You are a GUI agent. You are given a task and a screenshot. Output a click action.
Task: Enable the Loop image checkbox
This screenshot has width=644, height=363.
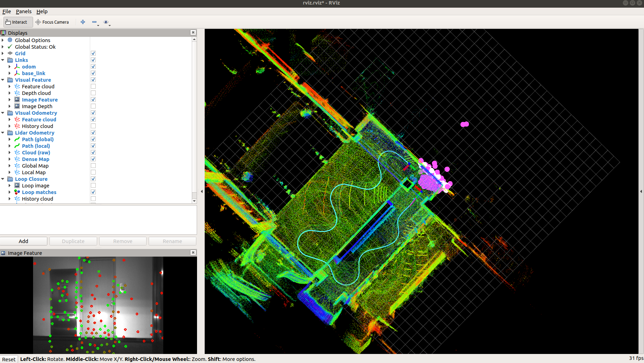93,185
